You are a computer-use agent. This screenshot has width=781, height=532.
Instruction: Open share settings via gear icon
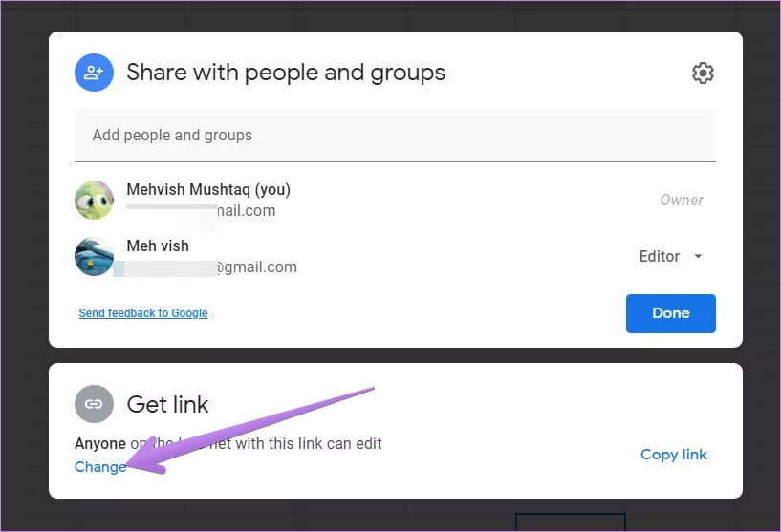tap(703, 74)
